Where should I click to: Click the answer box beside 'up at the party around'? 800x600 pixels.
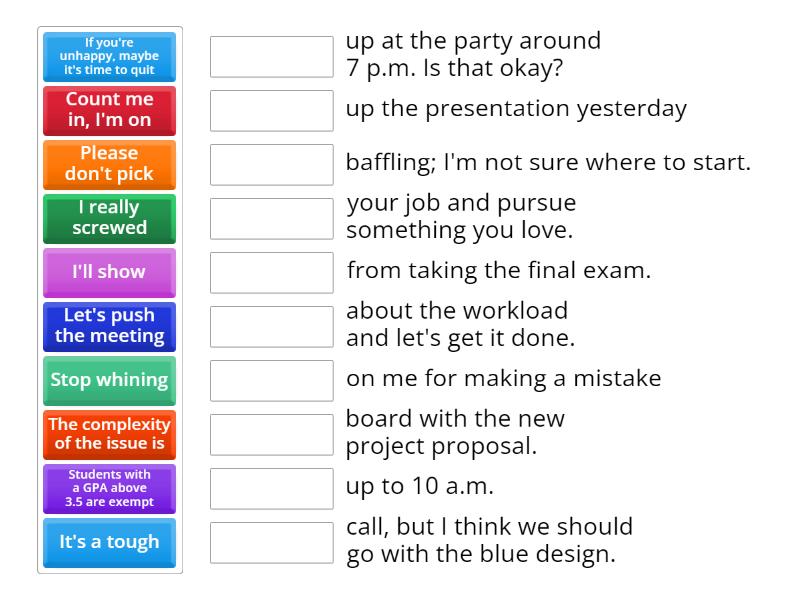coord(272,57)
